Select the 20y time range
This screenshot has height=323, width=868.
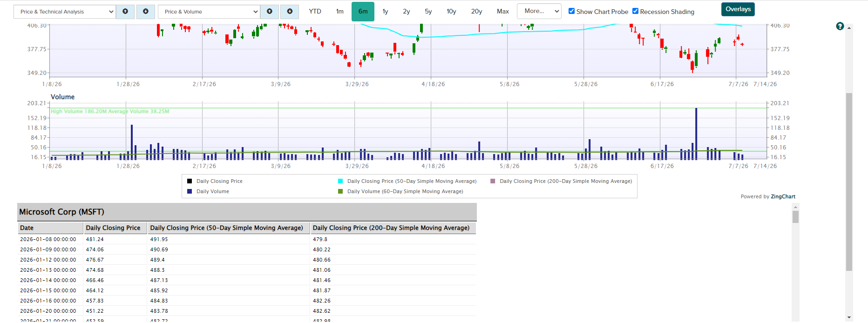476,12
